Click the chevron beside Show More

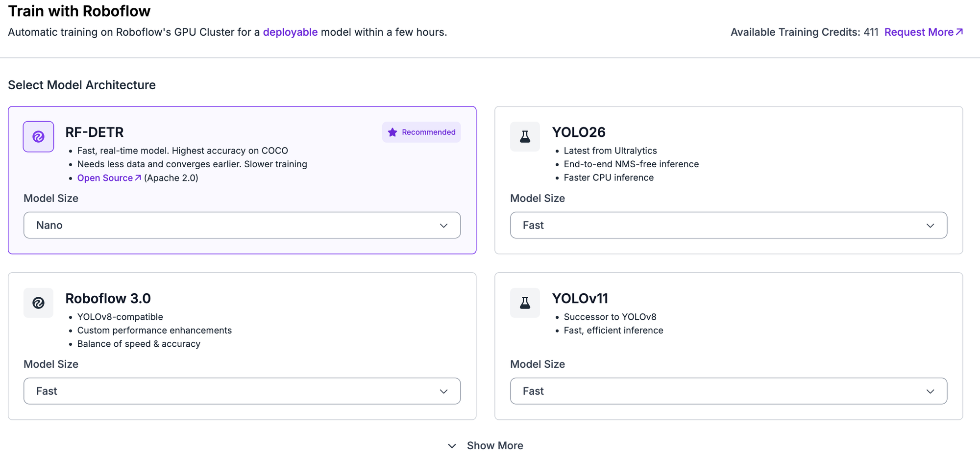pyautogui.click(x=452, y=446)
